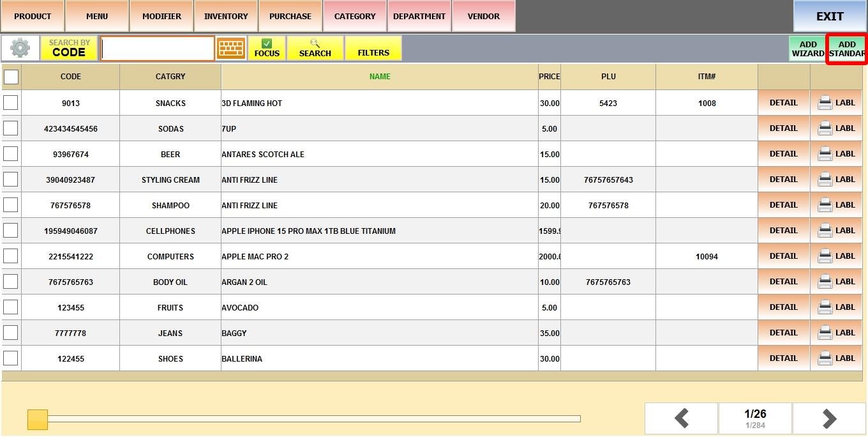This screenshot has width=868, height=437.
Task: Click Add Standard button
Action: 846,49
